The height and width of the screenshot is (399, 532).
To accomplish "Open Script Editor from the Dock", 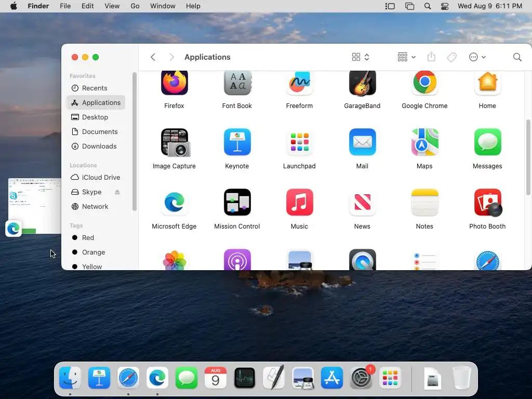I will coord(273,378).
